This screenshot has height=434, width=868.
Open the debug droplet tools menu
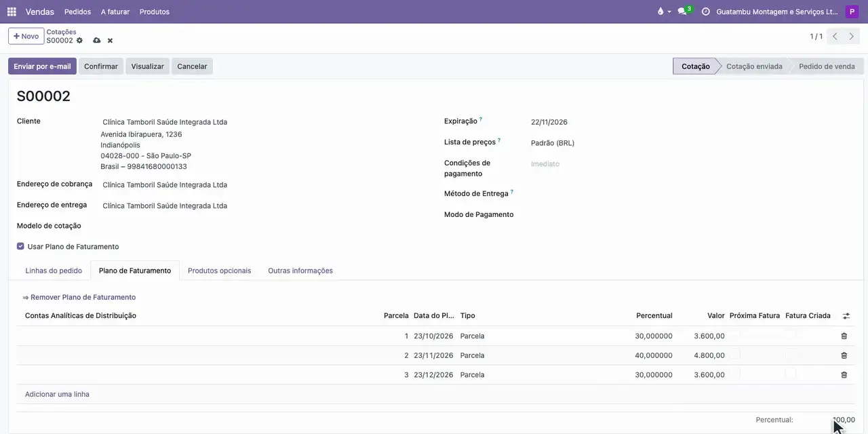tap(663, 12)
